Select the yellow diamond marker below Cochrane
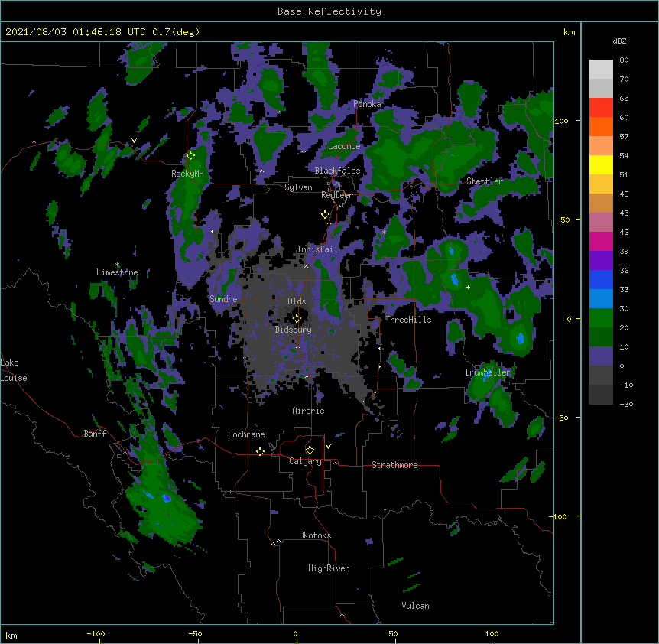Screen dimensions: 659x644 pyautogui.click(x=260, y=451)
